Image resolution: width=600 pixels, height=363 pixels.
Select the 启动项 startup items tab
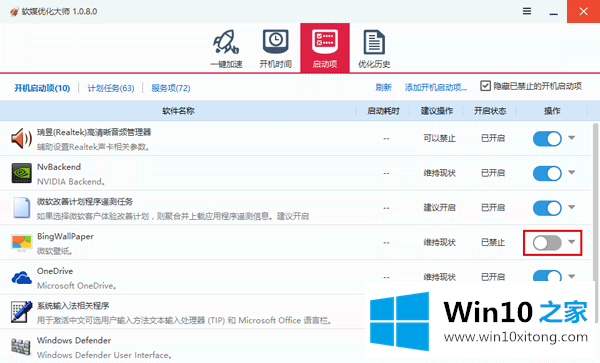click(x=325, y=48)
